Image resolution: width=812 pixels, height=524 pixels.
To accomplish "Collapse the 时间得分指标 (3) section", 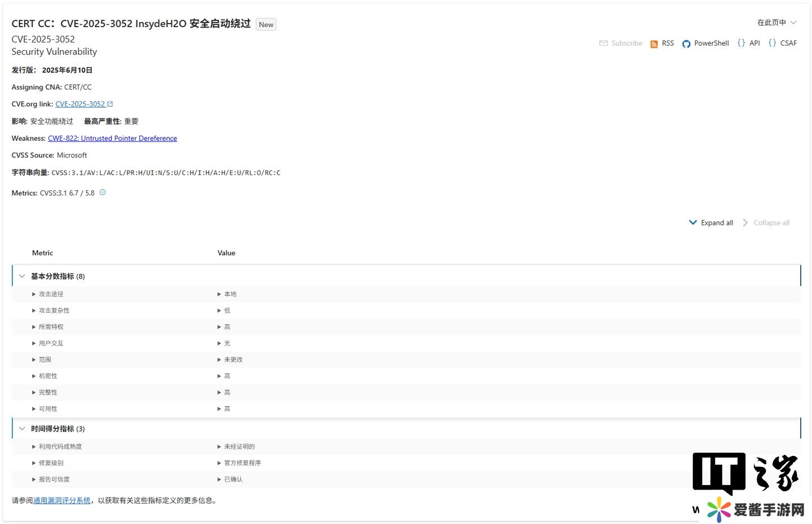I will click(23, 429).
